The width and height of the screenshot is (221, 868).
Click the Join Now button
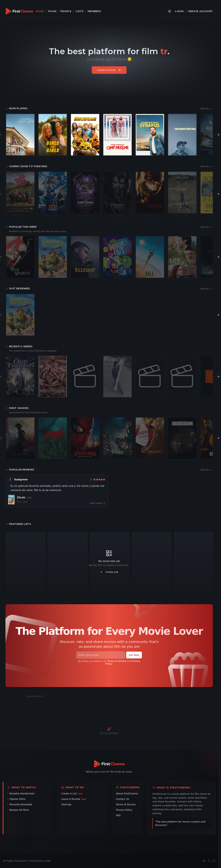[134, 655]
